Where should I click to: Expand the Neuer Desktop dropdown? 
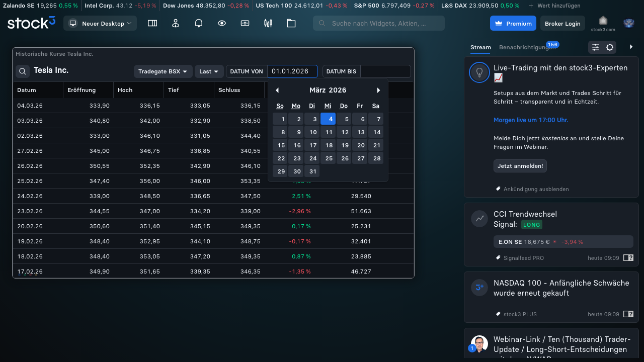pyautogui.click(x=100, y=24)
